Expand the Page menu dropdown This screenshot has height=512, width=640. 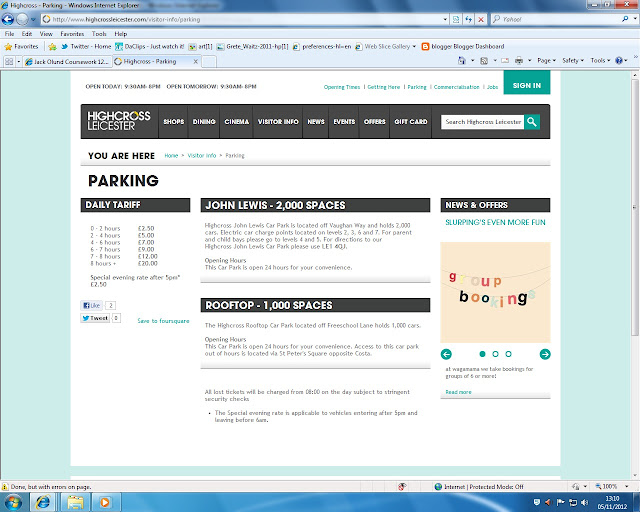[547, 60]
